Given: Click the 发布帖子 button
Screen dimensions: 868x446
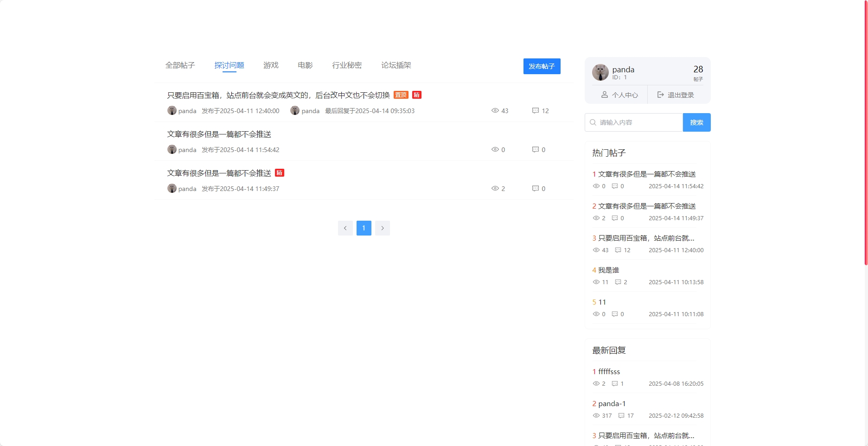Looking at the screenshot, I should (542, 66).
